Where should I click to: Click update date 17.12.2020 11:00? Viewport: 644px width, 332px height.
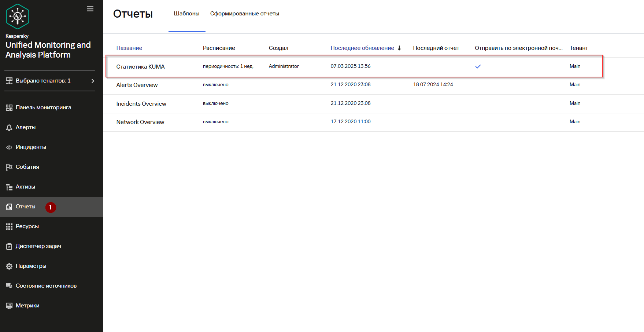(x=351, y=122)
